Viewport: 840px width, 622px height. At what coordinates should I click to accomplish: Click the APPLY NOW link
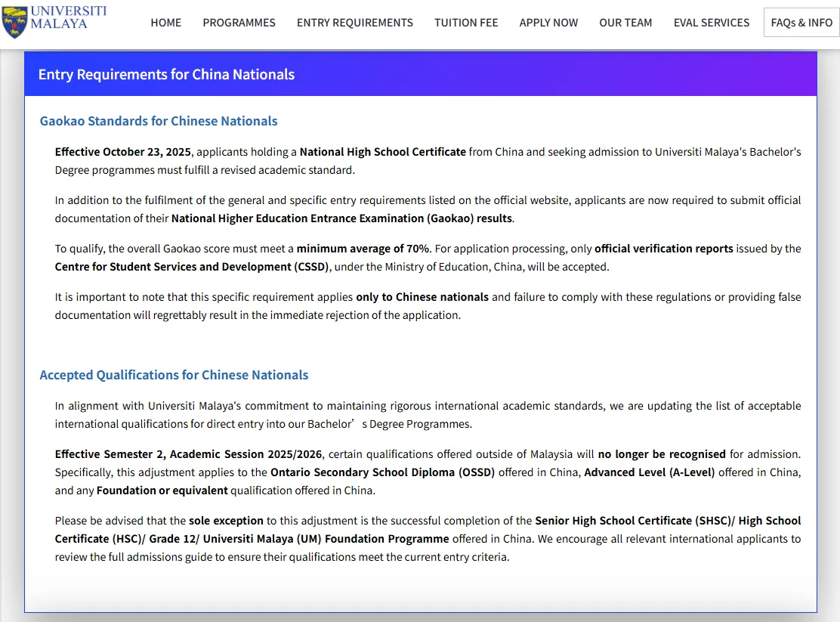click(x=548, y=23)
